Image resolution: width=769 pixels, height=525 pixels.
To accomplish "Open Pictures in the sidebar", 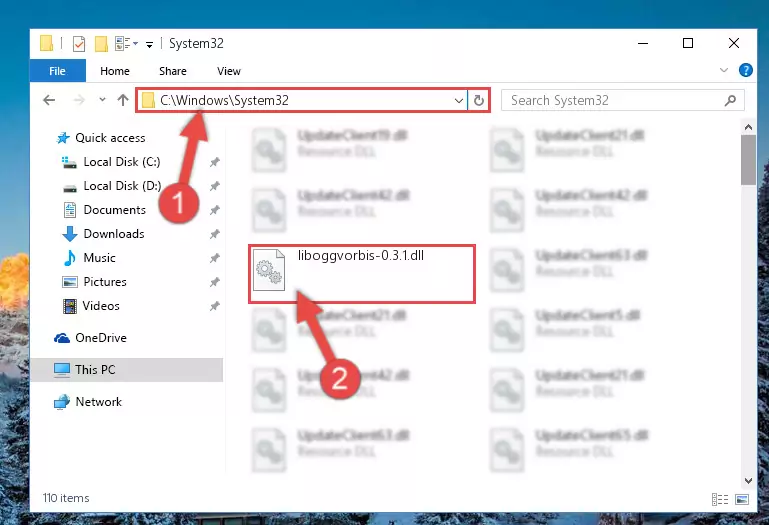I will [x=105, y=282].
